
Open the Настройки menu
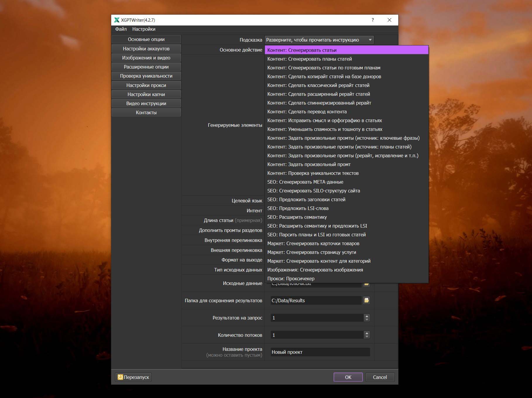pos(144,29)
